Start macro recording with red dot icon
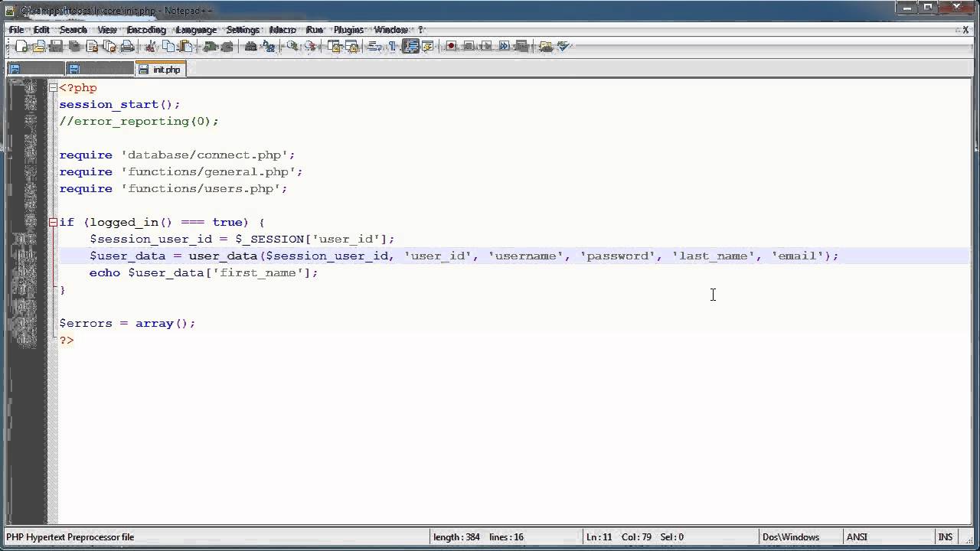Viewport: 980px width, 551px height. pyautogui.click(x=451, y=47)
